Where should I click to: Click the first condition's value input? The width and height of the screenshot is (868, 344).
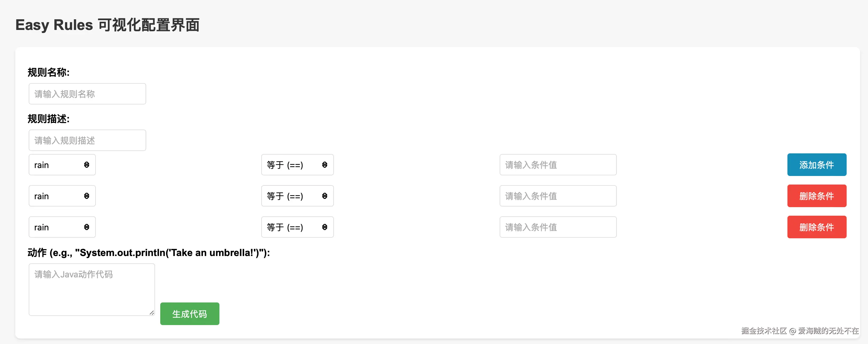pyautogui.click(x=558, y=165)
